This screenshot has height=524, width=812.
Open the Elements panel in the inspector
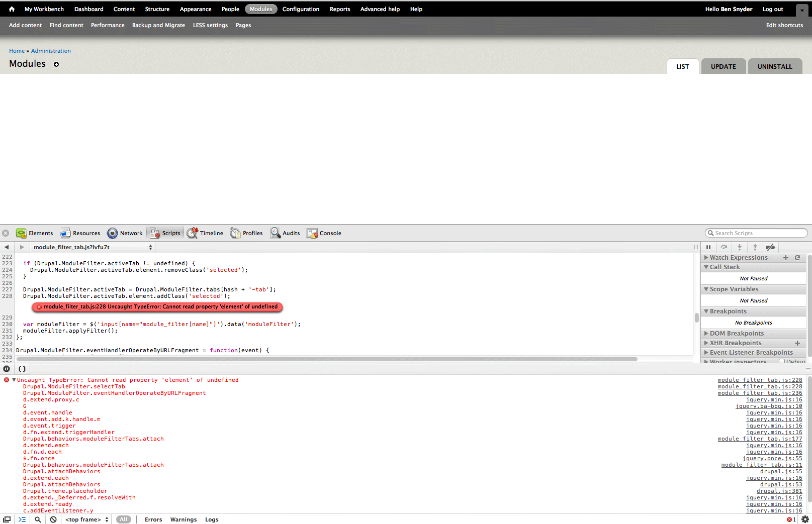[35, 233]
